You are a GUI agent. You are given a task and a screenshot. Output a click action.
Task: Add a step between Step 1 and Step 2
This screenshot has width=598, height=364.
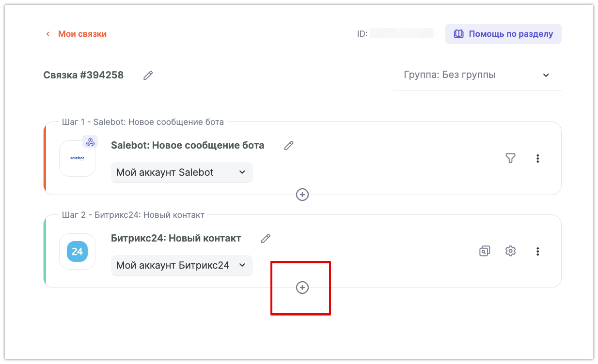point(302,195)
